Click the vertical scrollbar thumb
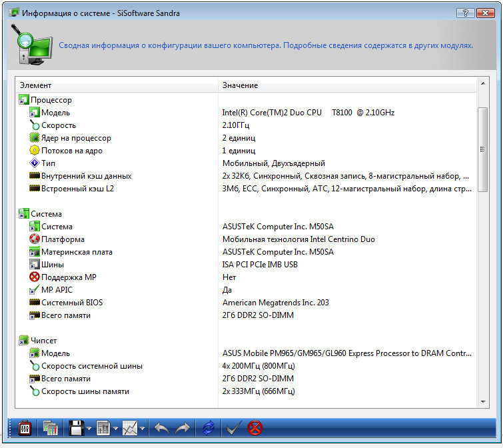503x448 pixels. pos(483,149)
